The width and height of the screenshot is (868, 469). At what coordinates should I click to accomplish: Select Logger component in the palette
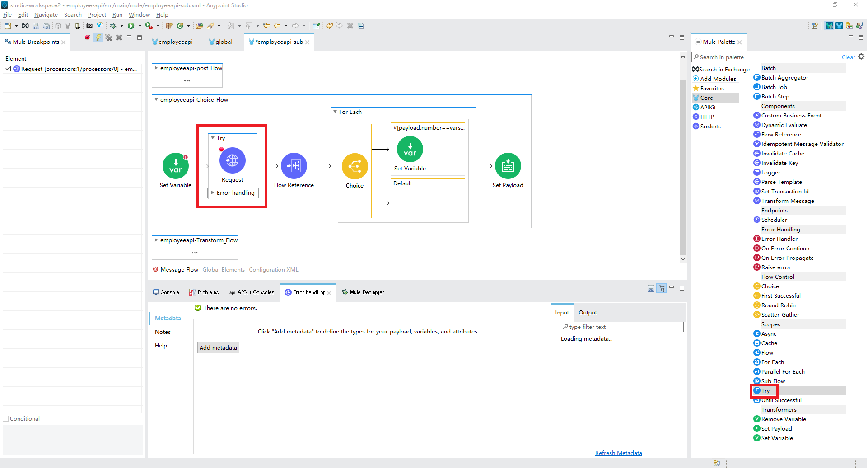pyautogui.click(x=767, y=173)
